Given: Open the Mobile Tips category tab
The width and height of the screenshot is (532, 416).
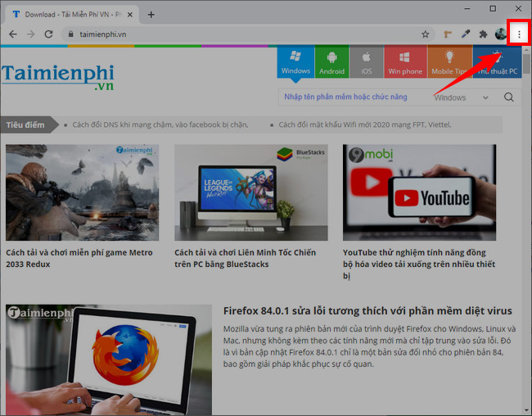Looking at the screenshot, I should (x=449, y=62).
